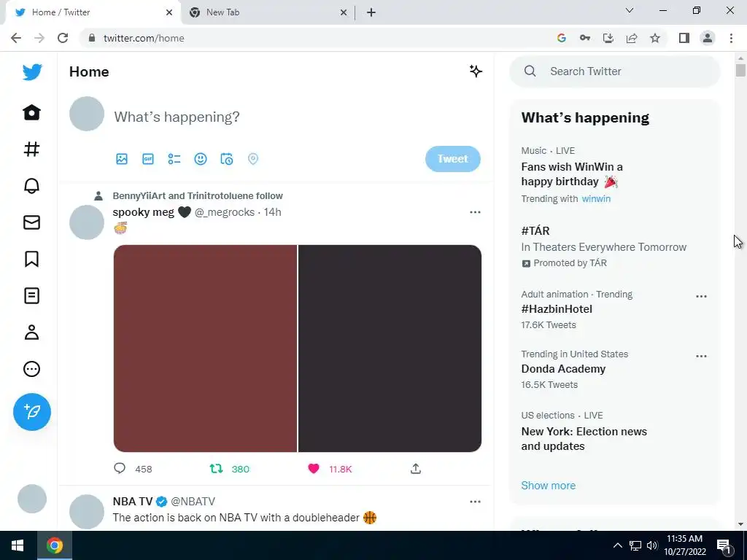Open Messages envelope icon
747x560 pixels.
[x=32, y=222]
